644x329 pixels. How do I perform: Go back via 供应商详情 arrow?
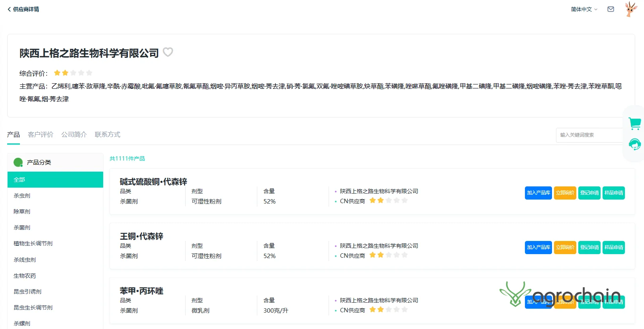9,9
